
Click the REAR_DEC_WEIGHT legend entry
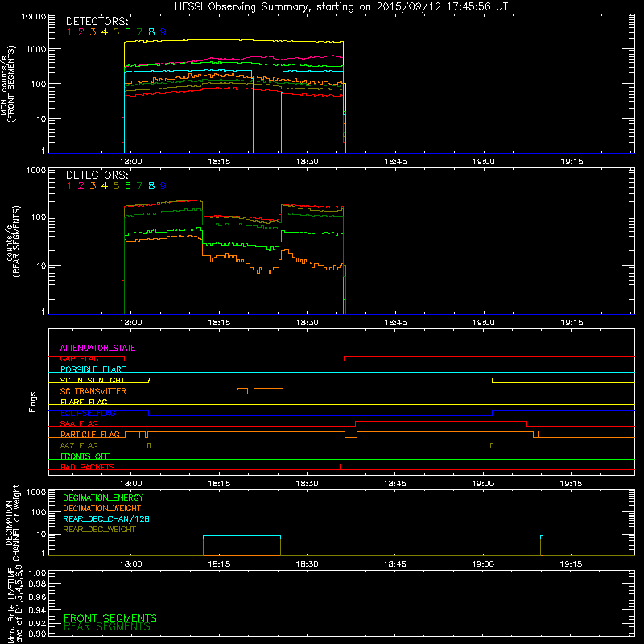coord(99,530)
